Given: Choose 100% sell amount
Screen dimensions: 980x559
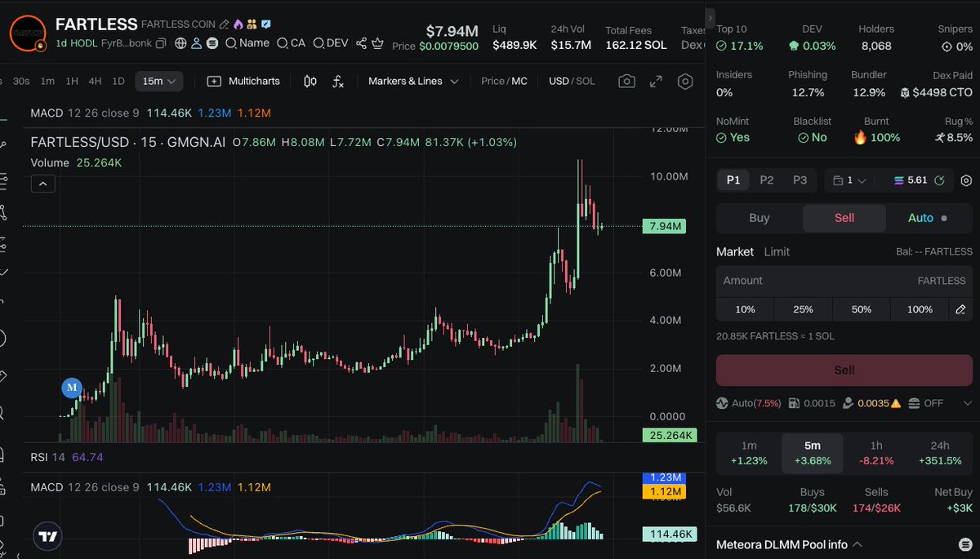Looking at the screenshot, I should click(920, 309).
